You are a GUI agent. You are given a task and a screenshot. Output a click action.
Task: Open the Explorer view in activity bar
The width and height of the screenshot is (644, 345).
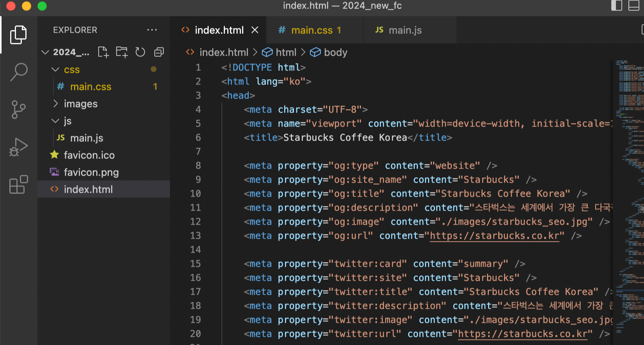18,35
